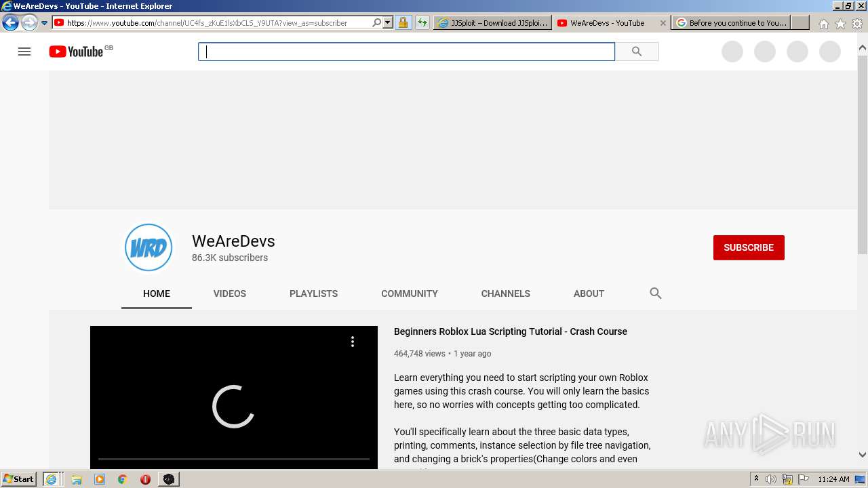Seek on the video progress bar
This screenshot has width=868, height=488.
coord(234,459)
